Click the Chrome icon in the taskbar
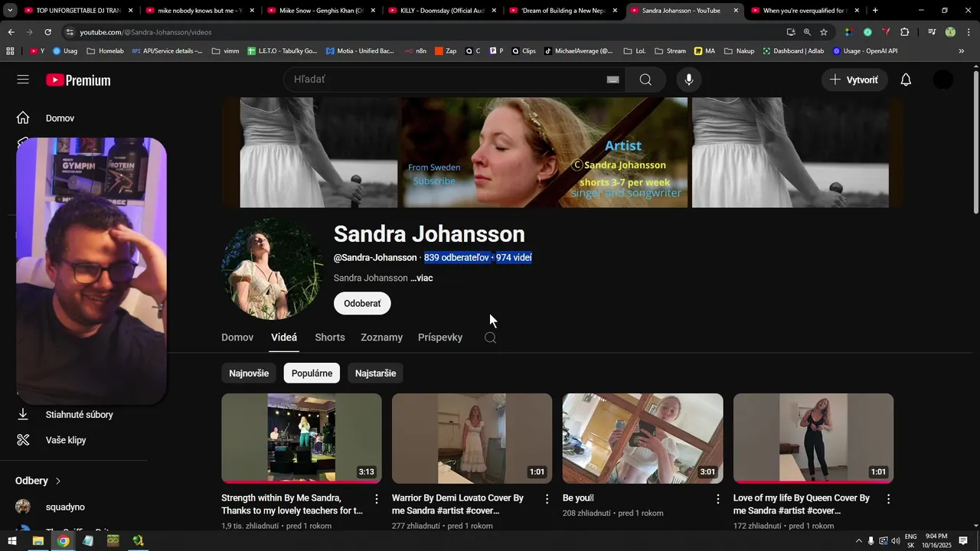The width and height of the screenshot is (980, 551). [x=63, y=541]
